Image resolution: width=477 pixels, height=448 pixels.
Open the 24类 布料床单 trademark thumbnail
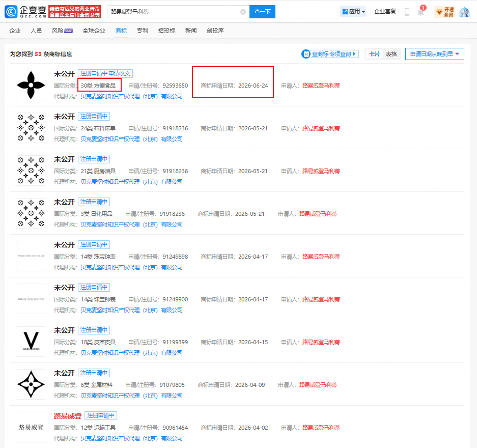pyautogui.click(x=31, y=128)
